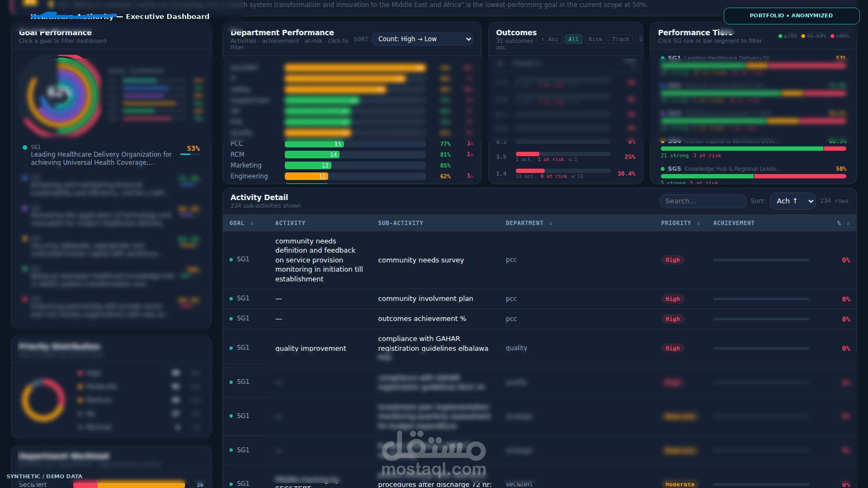Enable the Risk filter in Outcomes
The width and height of the screenshot is (868, 488).
point(595,39)
